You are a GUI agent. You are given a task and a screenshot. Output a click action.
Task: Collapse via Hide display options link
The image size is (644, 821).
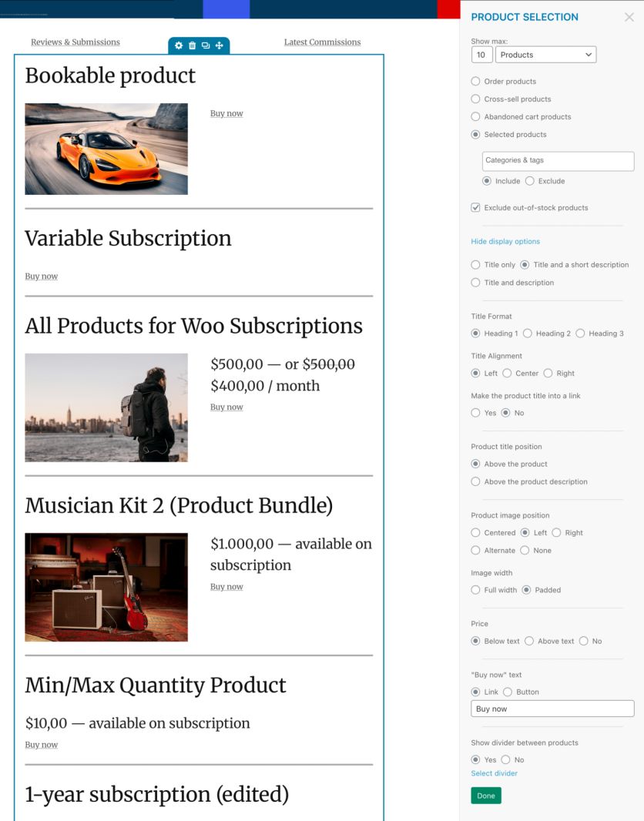point(505,241)
